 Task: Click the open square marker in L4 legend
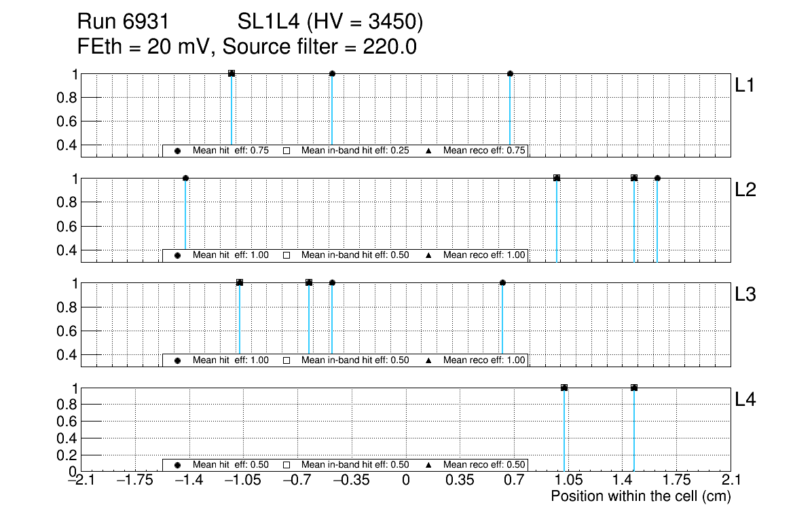pos(287,466)
